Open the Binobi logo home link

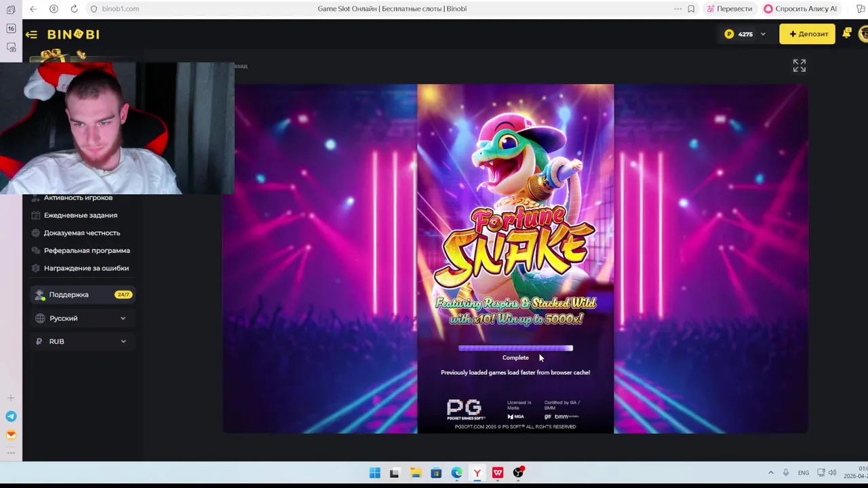(x=73, y=34)
